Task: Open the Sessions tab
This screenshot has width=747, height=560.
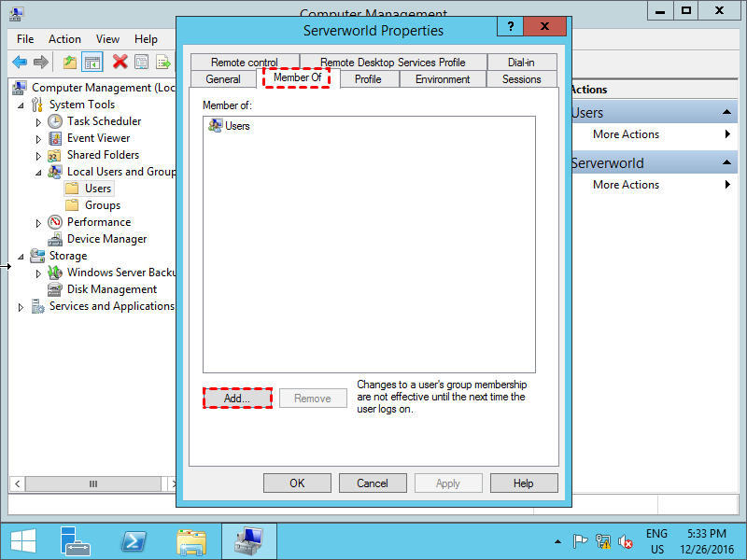Action: 522,79
